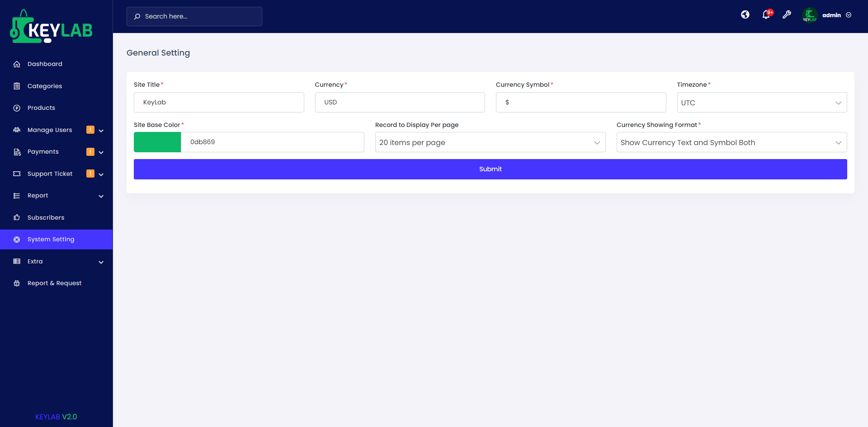Open notifications bell icon
The height and width of the screenshot is (427, 868).
[x=766, y=15]
